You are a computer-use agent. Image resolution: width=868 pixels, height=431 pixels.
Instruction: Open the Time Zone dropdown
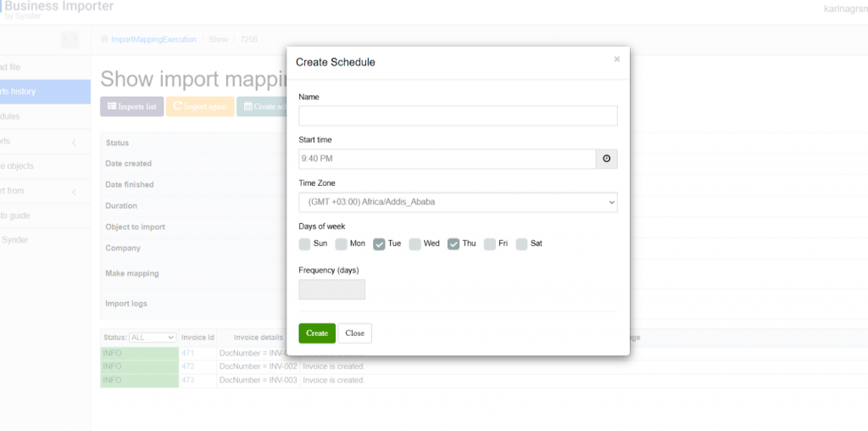point(458,202)
